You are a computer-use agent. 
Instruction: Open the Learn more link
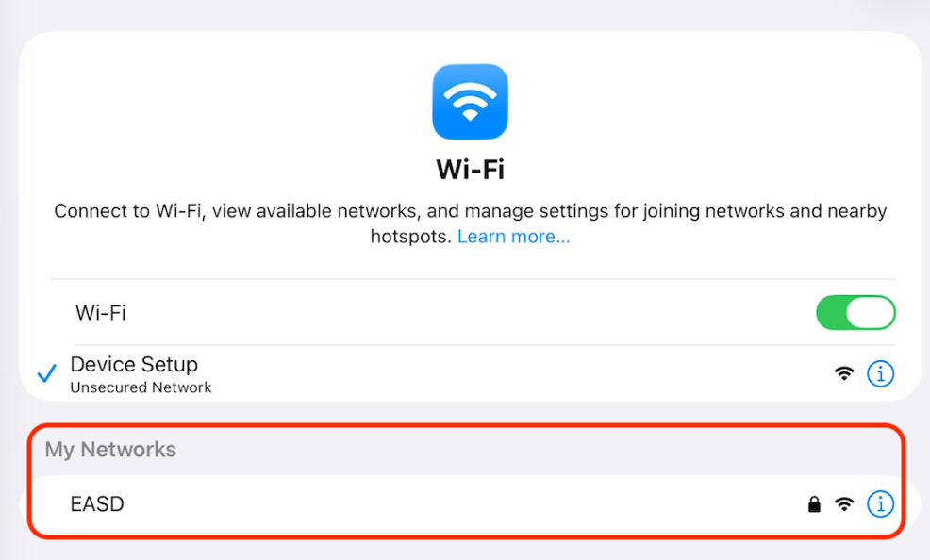(513, 236)
